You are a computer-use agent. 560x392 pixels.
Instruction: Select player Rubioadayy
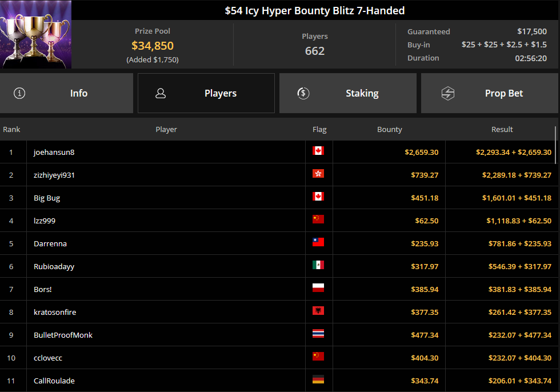pyautogui.click(x=54, y=266)
